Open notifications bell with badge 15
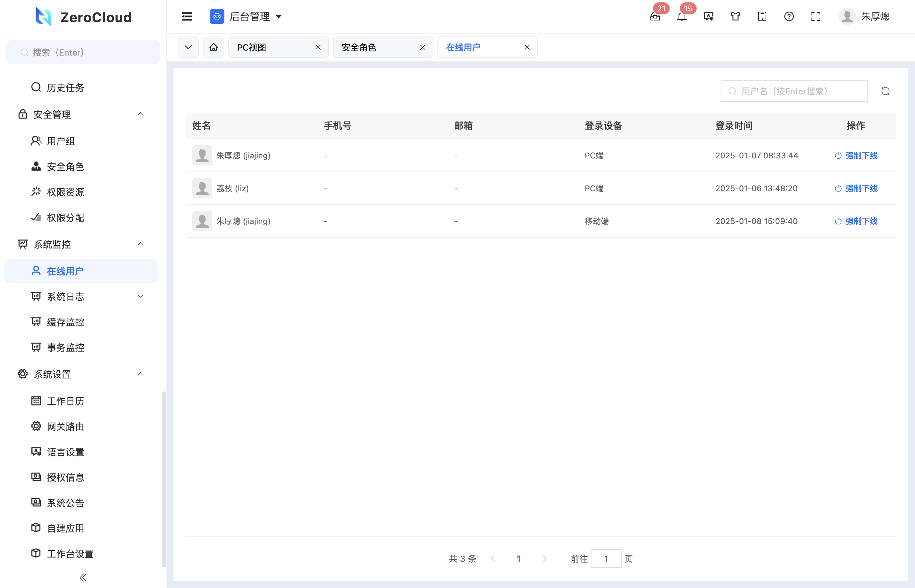This screenshot has width=915, height=588. coord(682,16)
